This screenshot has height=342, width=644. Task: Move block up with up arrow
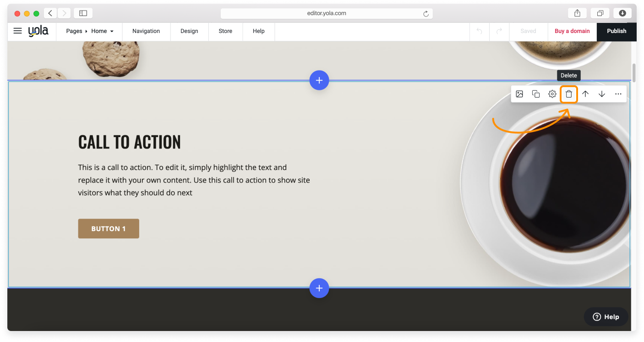point(585,94)
